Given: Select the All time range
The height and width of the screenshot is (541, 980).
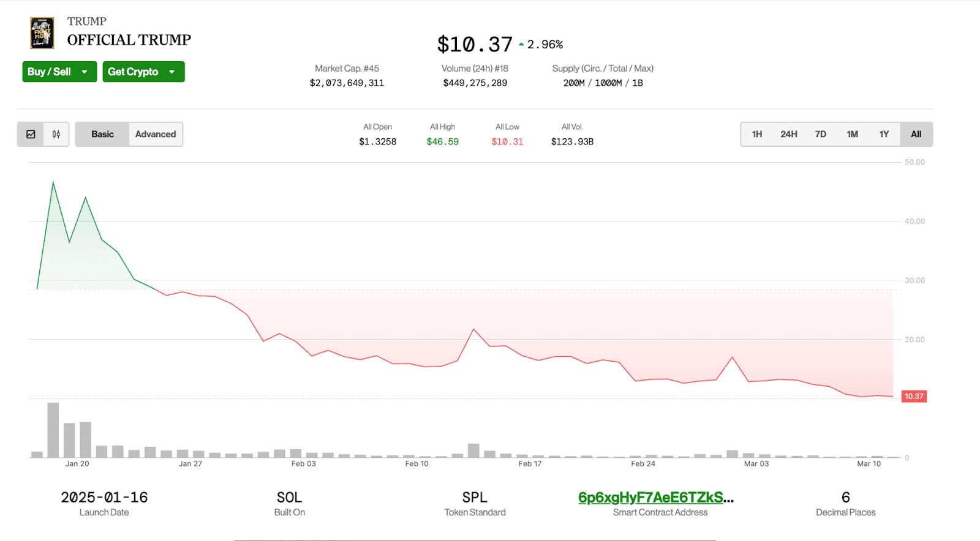Looking at the screenshot, I should click(x=916, y=134).
